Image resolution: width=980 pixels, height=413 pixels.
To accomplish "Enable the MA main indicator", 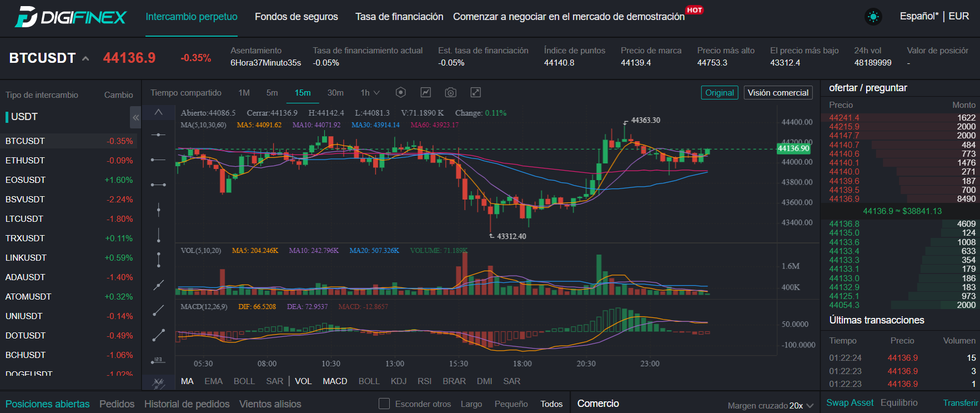I will click(187, 381).
